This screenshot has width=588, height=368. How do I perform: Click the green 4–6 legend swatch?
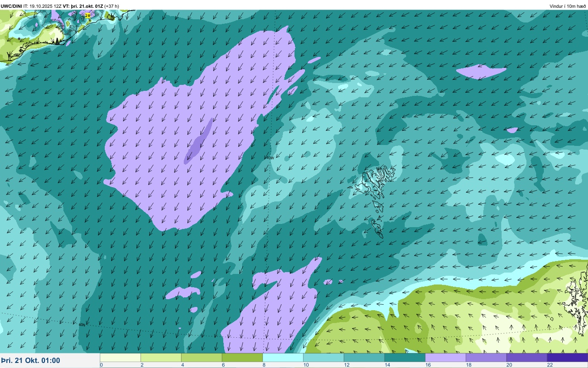(x=202, y=357)
